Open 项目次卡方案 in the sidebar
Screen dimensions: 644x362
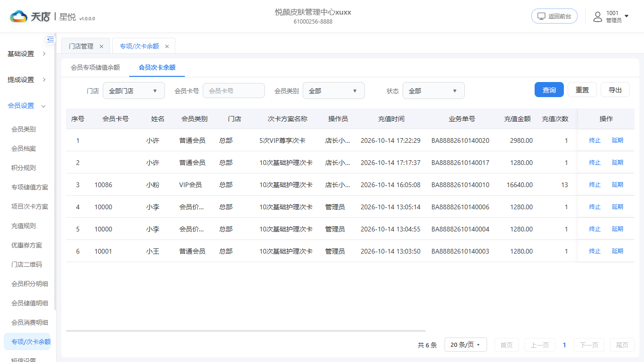click(30, 206)
